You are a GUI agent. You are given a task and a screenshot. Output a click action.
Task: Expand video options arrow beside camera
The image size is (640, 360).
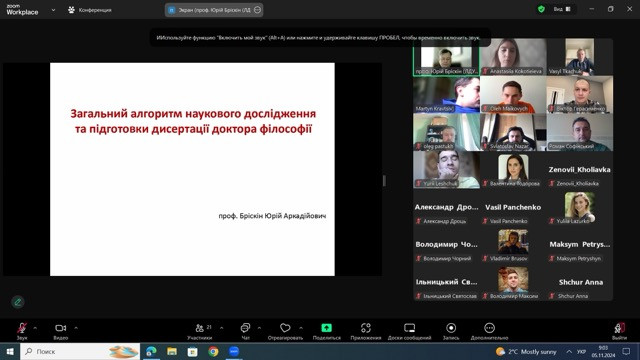pos(76,328)
